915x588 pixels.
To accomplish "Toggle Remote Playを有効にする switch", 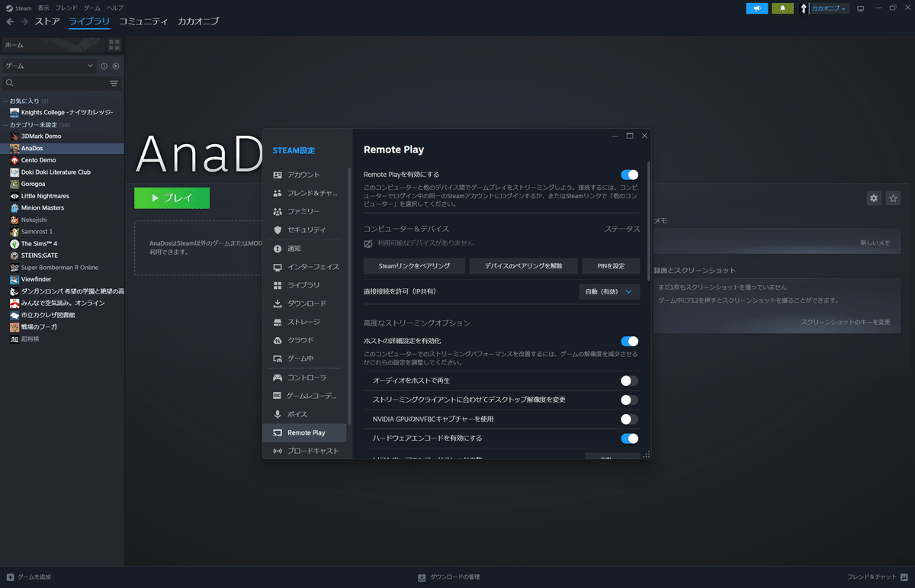I will [x=629, y=175].
